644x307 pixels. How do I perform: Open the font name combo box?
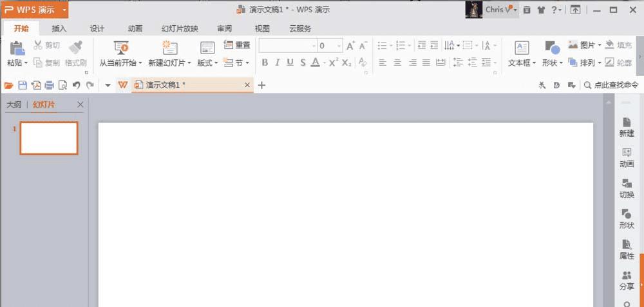click(x=288, y=46)
